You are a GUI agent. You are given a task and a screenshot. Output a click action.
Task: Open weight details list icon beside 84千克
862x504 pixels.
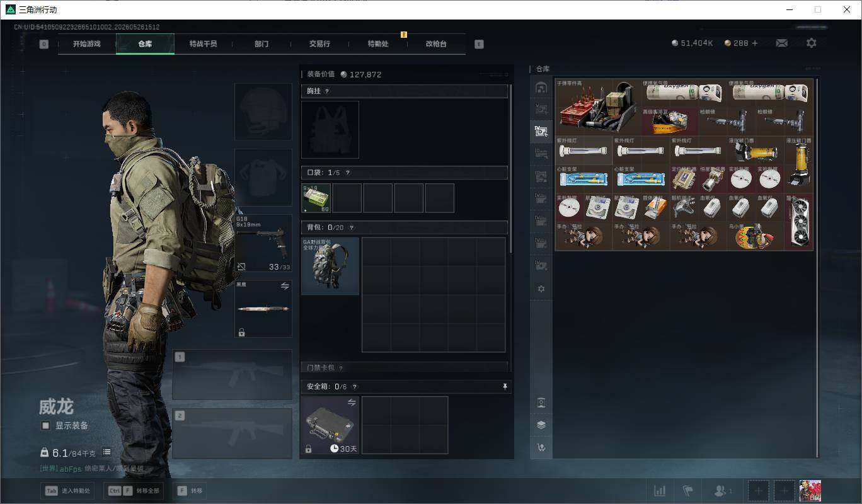pyautogui.click(x=106, y=452)
